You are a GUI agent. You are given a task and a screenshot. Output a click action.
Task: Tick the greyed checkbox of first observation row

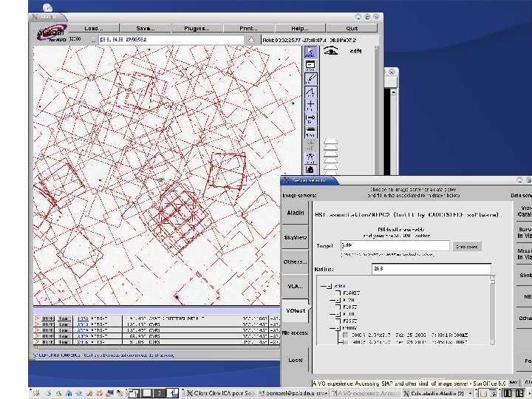344,335
